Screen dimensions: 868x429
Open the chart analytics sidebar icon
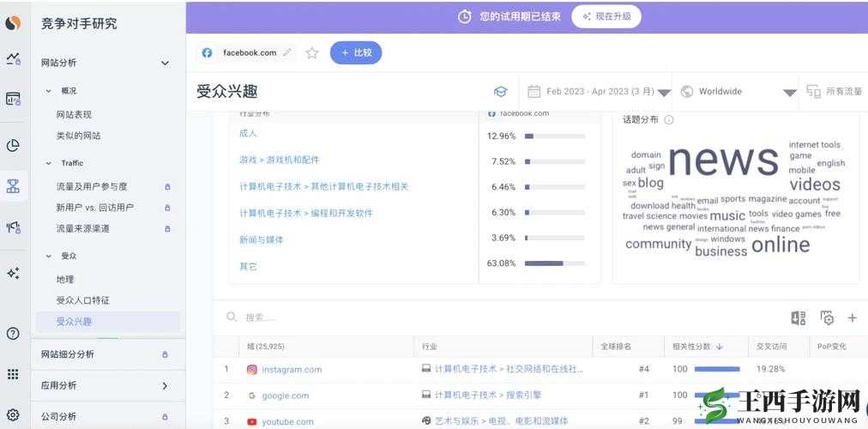coord(13,58)
